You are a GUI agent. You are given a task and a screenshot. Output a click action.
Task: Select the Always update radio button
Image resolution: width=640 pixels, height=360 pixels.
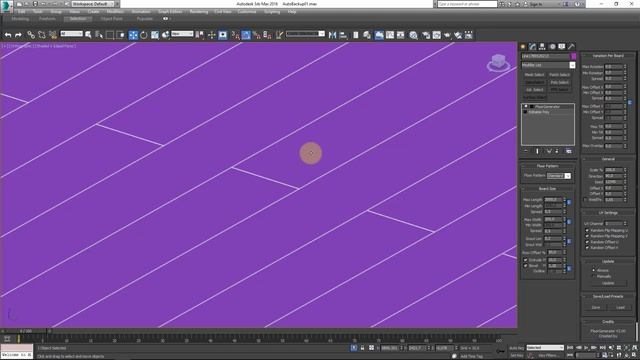pos(594,270)
